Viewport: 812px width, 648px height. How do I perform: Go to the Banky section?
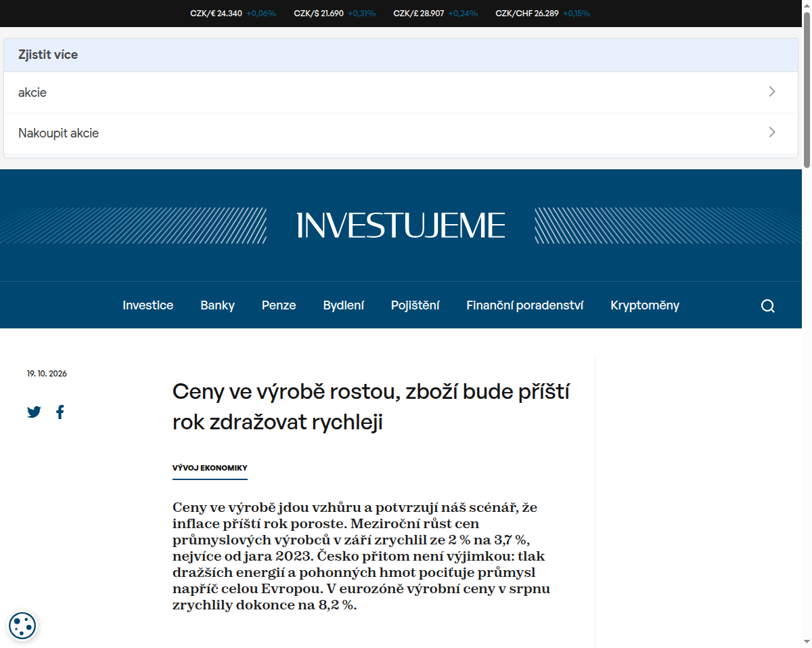pos(217,305)
